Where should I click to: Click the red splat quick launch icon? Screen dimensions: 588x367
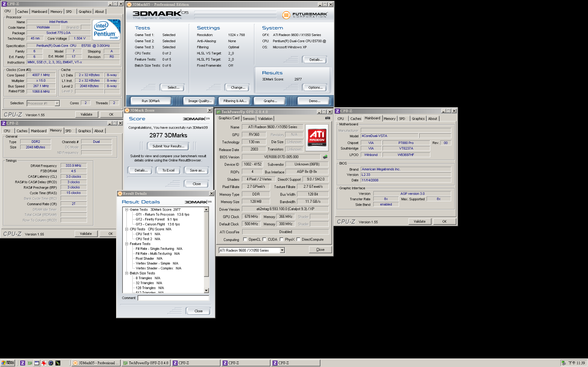(x=44, y=363)
